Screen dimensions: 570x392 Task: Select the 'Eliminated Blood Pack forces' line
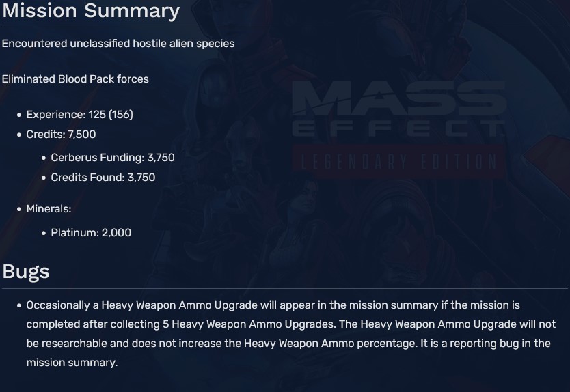point(75,79)
